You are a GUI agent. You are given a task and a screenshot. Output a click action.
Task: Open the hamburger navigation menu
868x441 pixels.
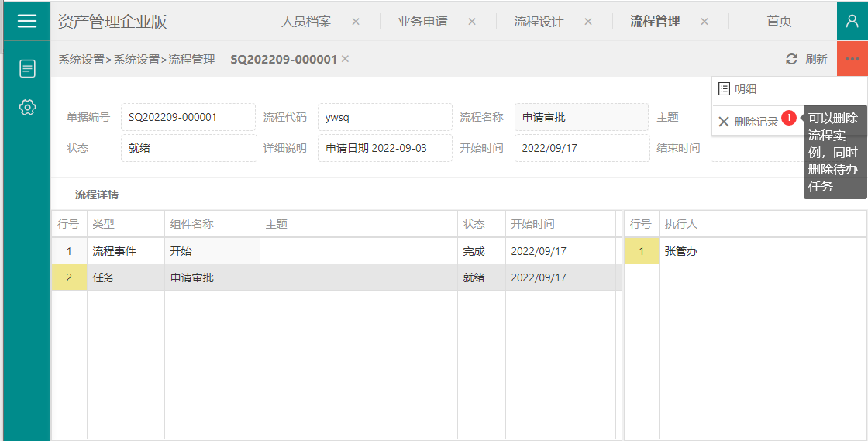27,21
